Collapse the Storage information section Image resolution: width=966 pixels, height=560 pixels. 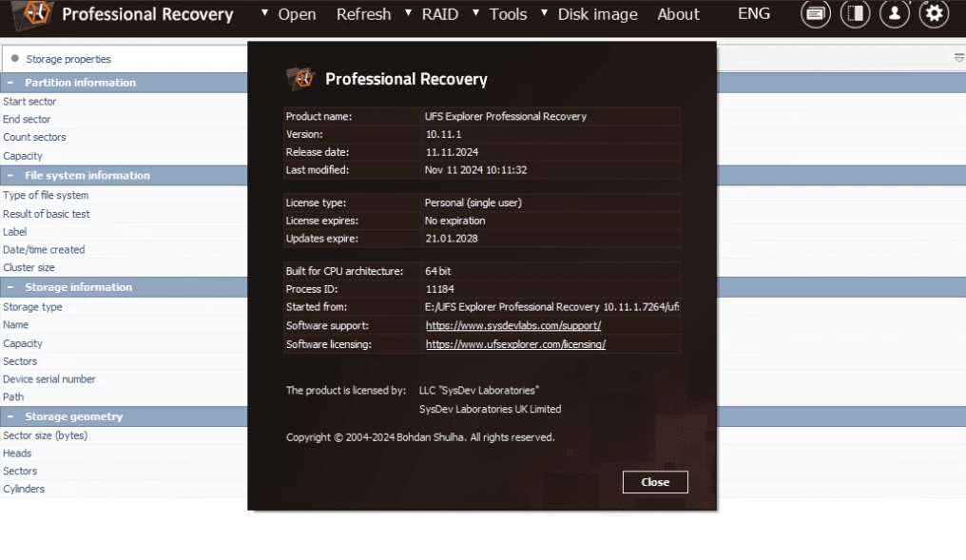tap(10, 287)
